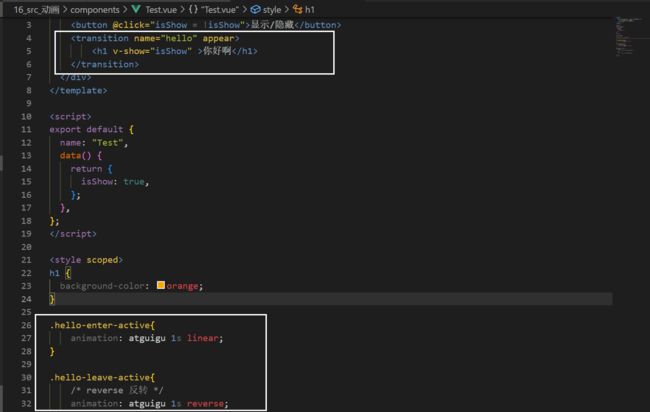Click the reverse keyword on line 32

point(208,404)
